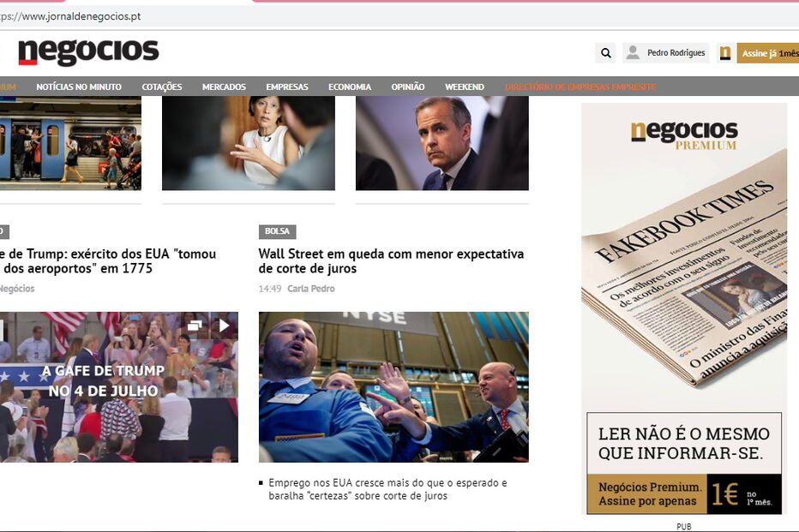Open the search magnifier icon
The width and height of the screenshot is (799, 532).
pyautogui.click(x=605, y=52)
